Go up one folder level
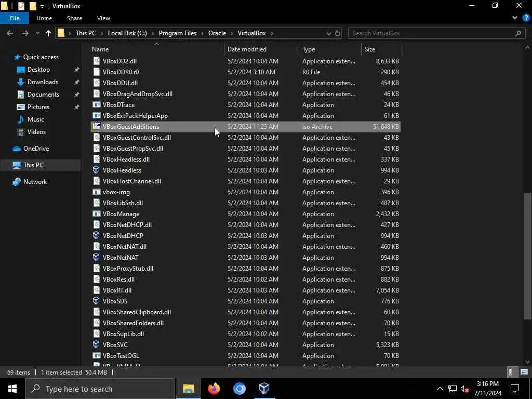The height and width of the screenshot is (399, 532). click(x=48, y=33)
